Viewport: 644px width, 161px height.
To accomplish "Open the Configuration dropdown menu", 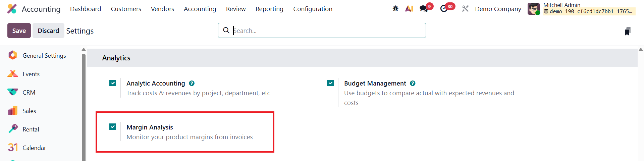I will 313,9.
